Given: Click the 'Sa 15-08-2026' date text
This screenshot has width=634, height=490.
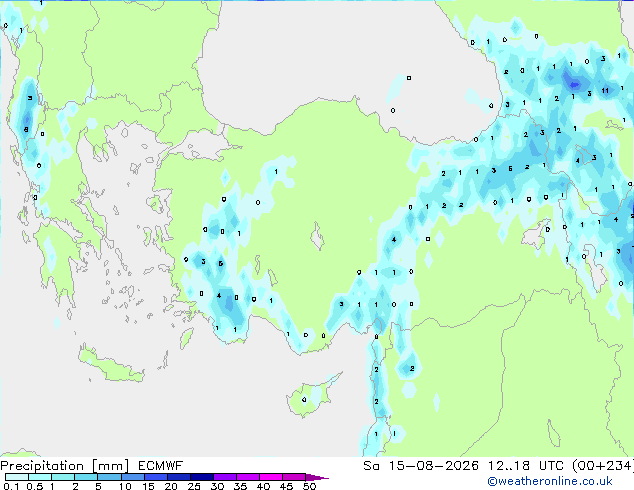Looking at the screenshot, I should (x=421, y=466).
